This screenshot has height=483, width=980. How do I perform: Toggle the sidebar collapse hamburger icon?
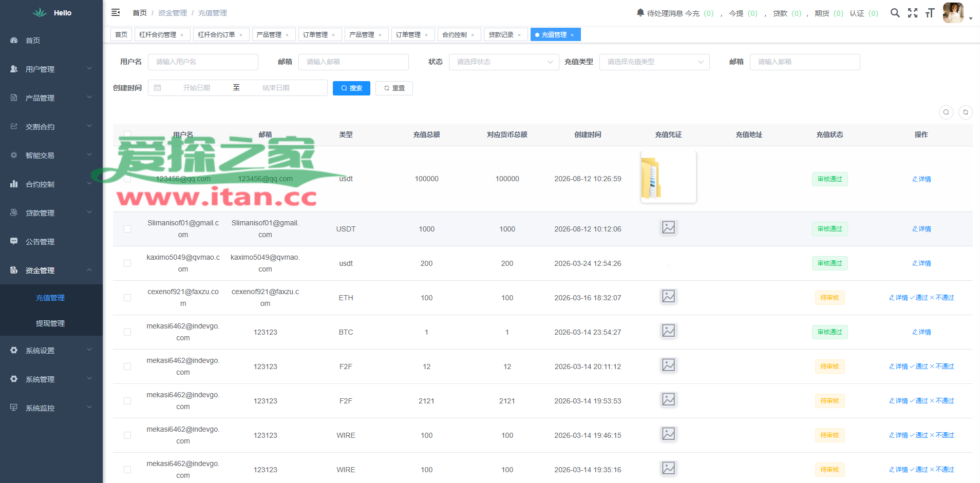[116, 12]
